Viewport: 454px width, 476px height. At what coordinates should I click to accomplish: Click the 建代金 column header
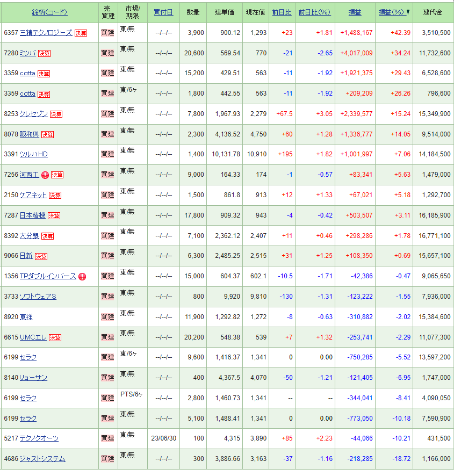(x=433, y=12)
